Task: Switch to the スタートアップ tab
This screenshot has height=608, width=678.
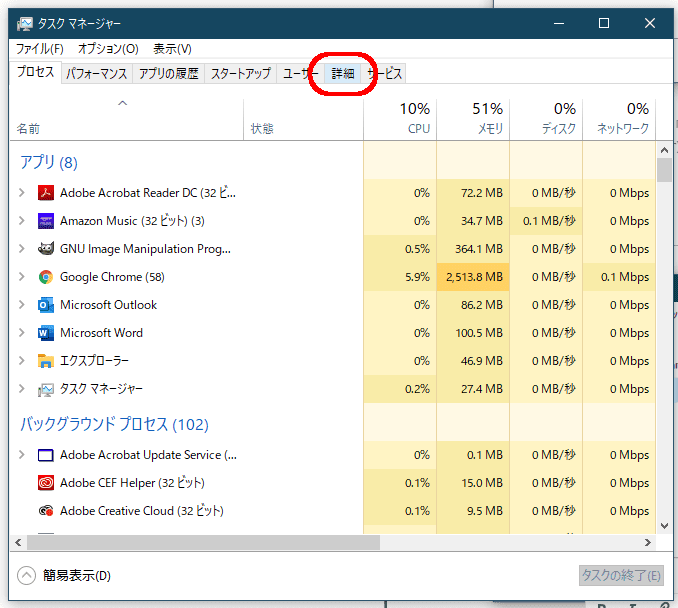Action: click(x=240, y=74)
